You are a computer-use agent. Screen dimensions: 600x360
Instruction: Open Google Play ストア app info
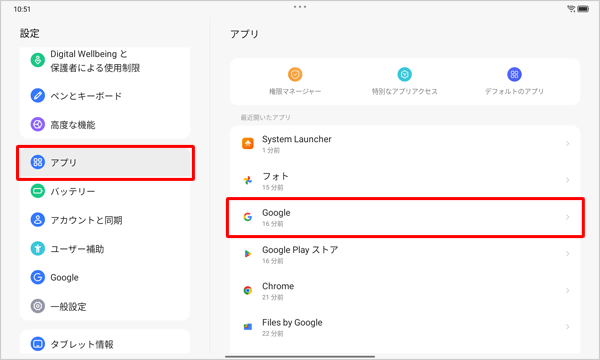click(x=405, y=254)
